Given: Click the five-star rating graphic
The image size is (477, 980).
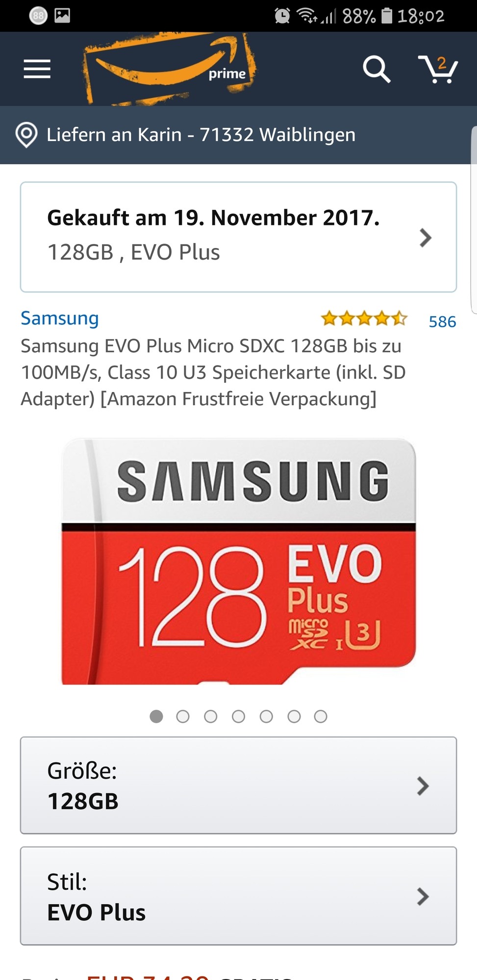Looking at the screenshot, I should click(364, 318).
